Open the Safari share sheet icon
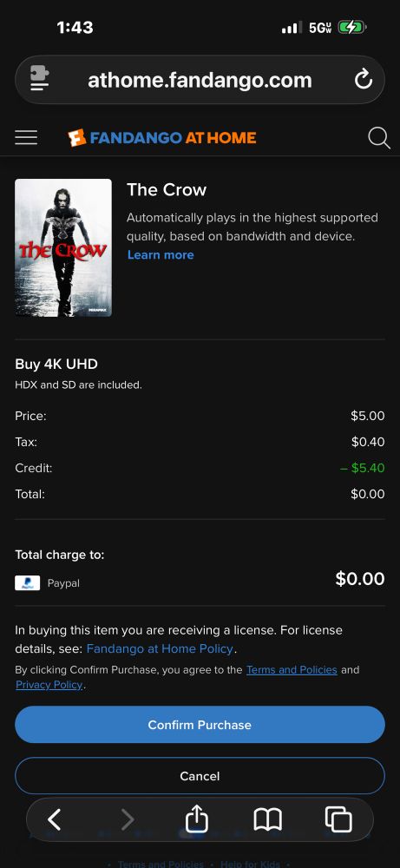The width and height of the screenshot is (400, 868). click(196, 819)
